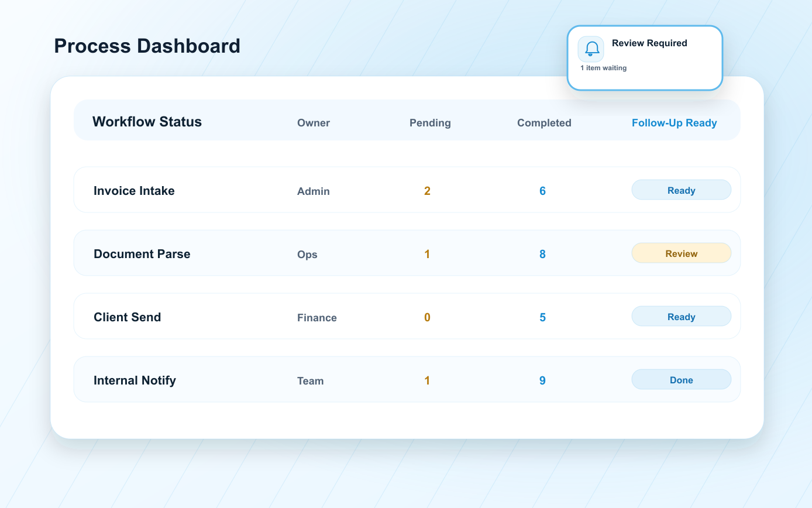This screenshot has width=812, height=508.
Task: Click the Ready pill for Client Send
Action: 682,317
